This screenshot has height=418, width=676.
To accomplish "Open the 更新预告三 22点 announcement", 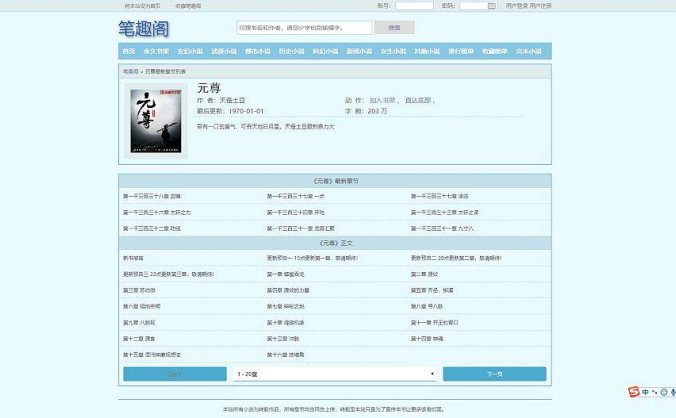I will [x=169, y=275].
